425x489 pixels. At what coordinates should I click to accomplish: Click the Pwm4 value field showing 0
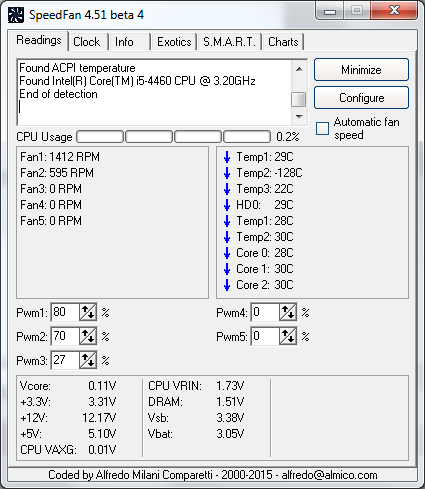point(265,312)
